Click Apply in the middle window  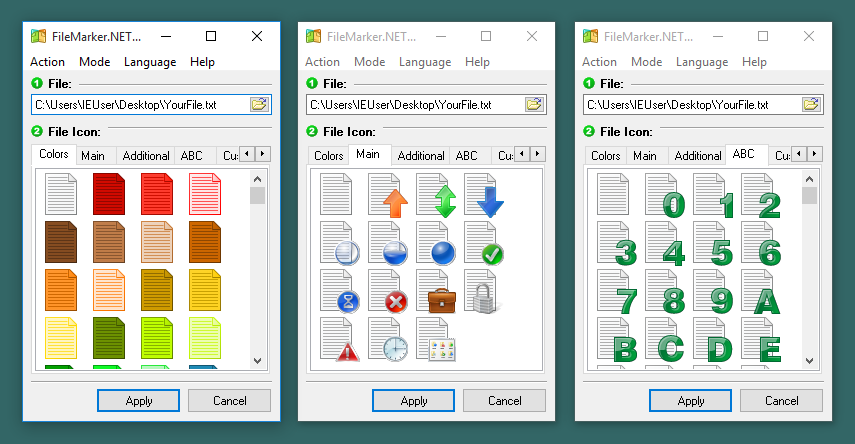pyautogui.click(x=413, y=400)
